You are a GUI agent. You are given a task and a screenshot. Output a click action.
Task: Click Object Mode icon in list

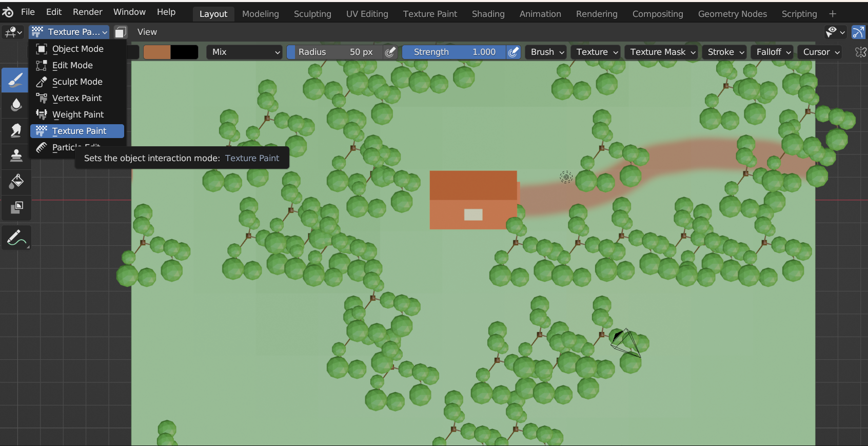(42, 49)
